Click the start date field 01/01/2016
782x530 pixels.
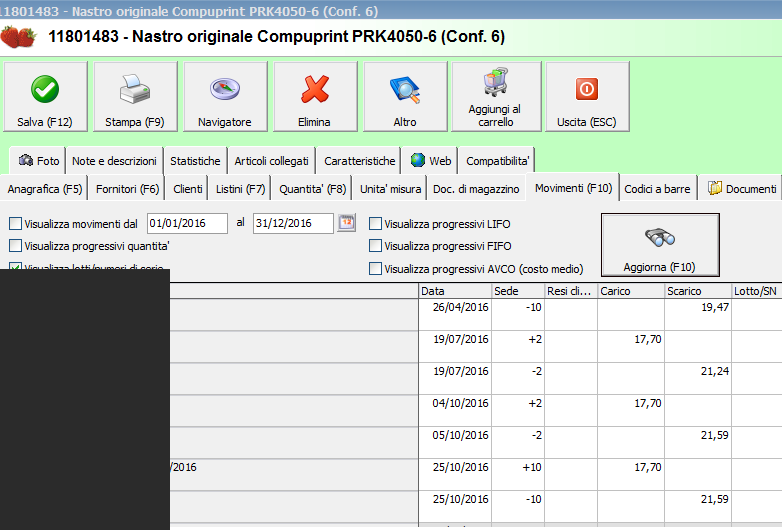(188, 223)
